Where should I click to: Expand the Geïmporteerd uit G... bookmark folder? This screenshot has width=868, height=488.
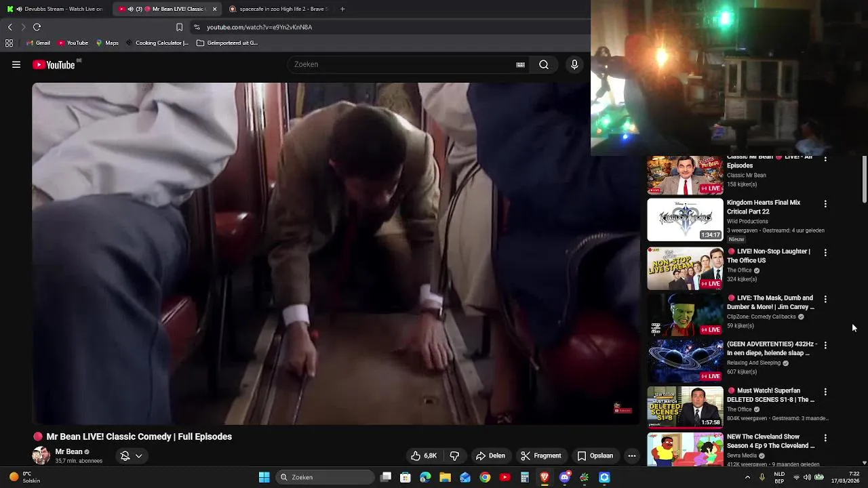click(227, 43)
